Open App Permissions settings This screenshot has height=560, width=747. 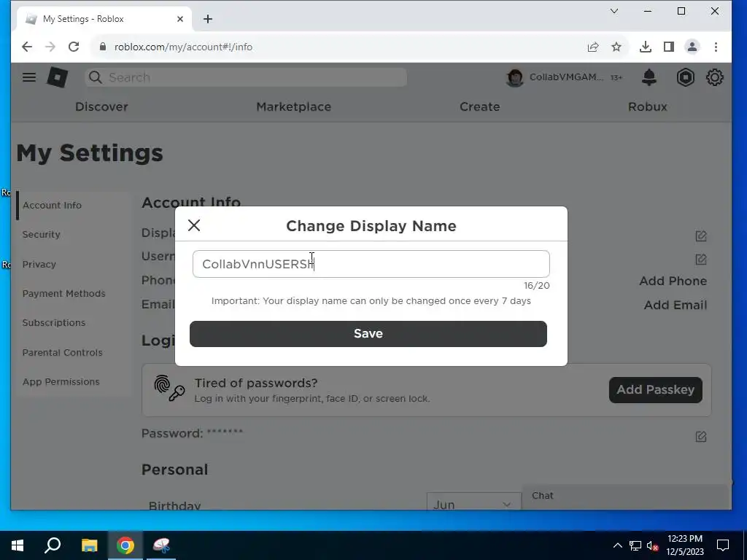pyautogui.click(x=61, y=382)
